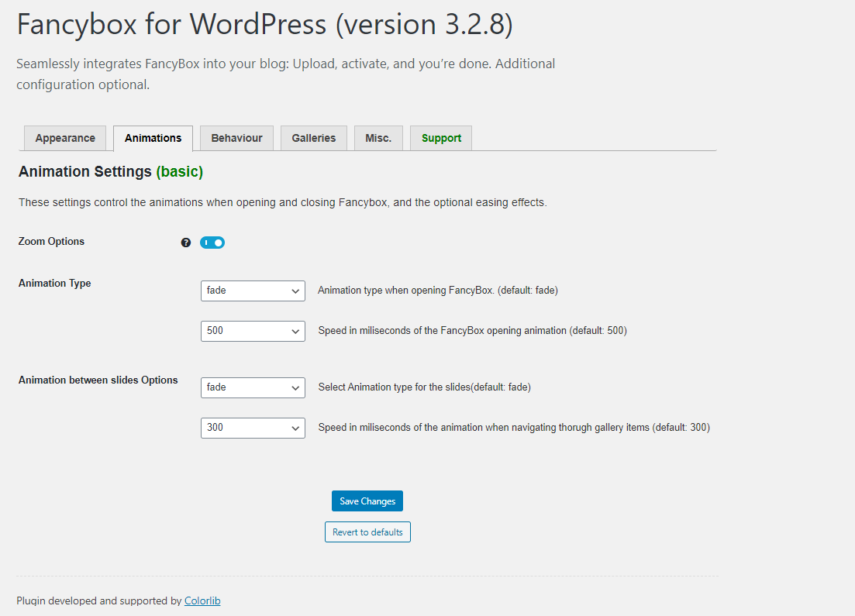Toggle the Zoom Options switch

[212, 243]
